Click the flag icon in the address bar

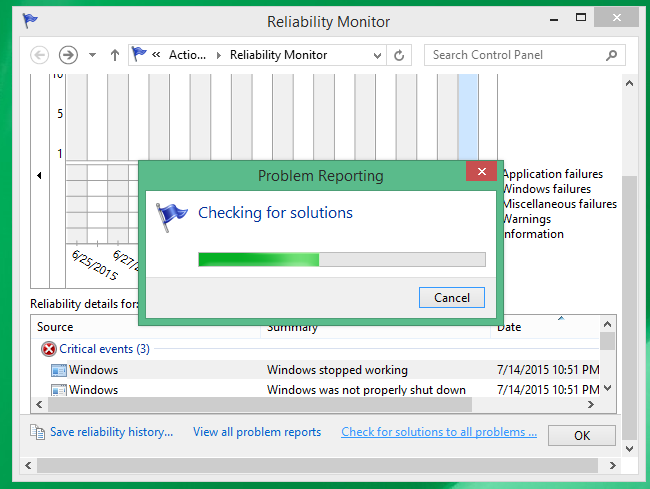139,55
